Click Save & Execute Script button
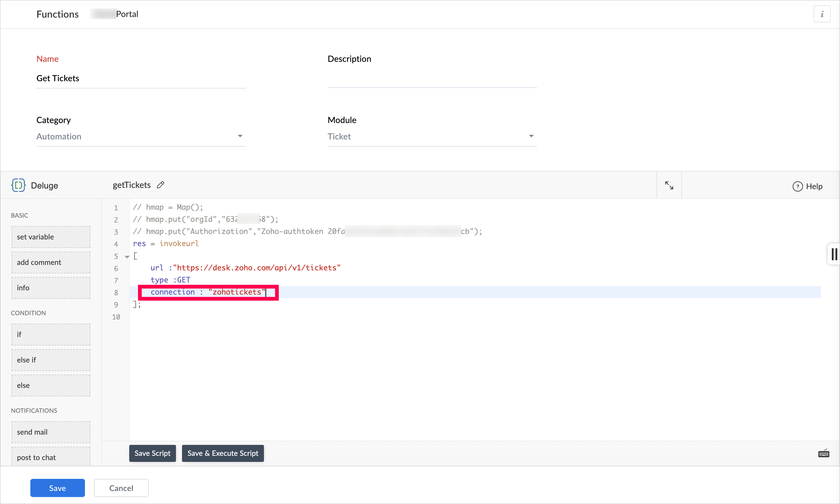 223,453
